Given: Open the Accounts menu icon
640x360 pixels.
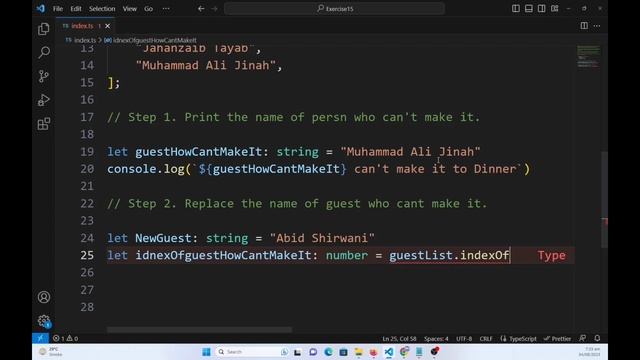Looking at the screenshot, I should 44,297.
